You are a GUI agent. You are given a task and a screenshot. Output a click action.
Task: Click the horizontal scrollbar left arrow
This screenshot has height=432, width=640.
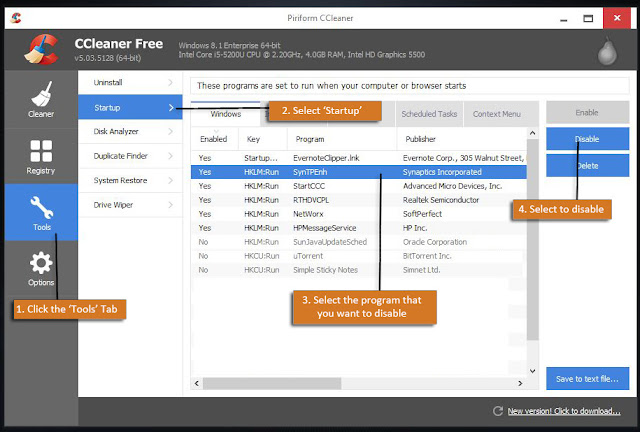coord(197,383)
